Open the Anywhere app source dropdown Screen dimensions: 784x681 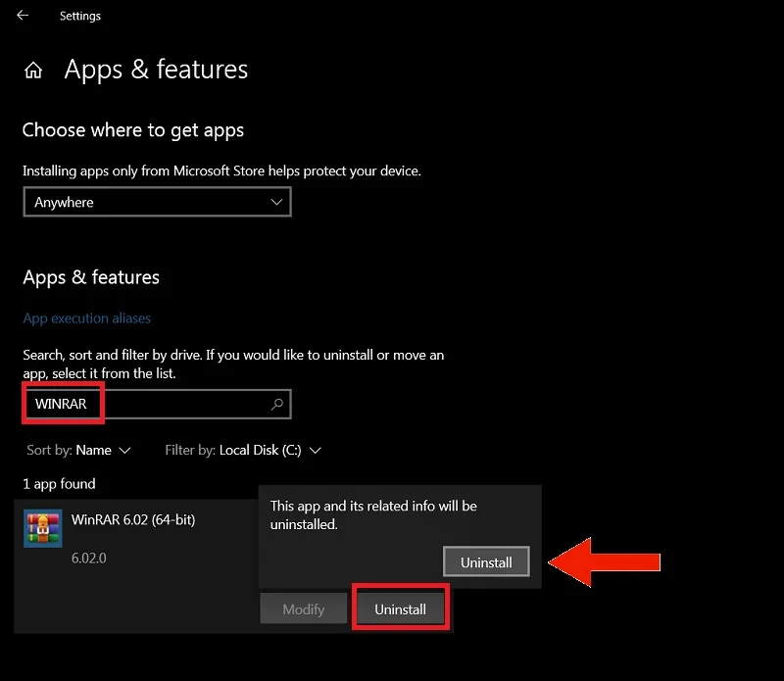[157, 202]
